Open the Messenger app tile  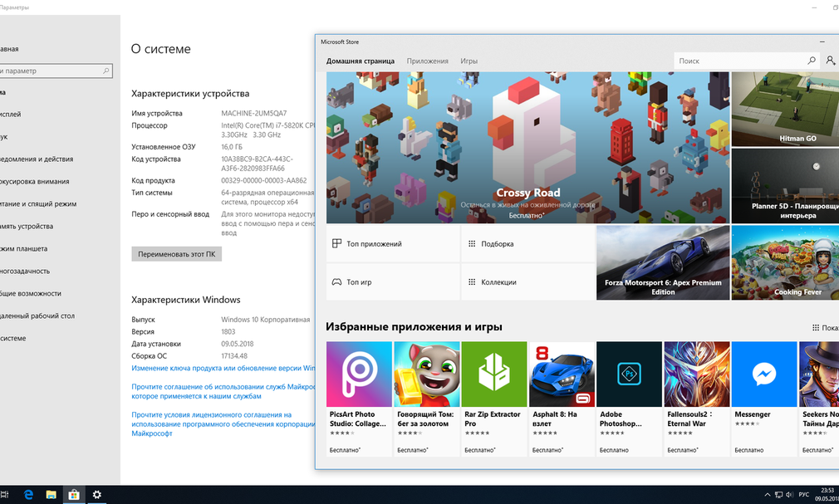[x=764, y=399]
